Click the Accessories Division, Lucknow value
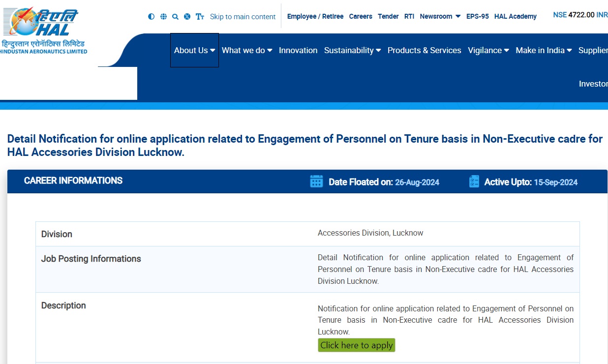This screenshot has height=364, width=608. pos(370,233)
